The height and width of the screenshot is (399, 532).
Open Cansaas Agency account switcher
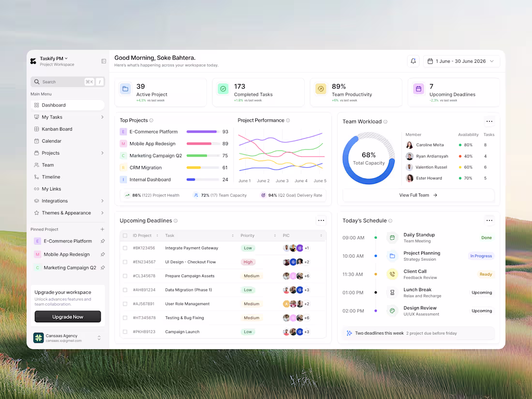[x=99, y=338]
